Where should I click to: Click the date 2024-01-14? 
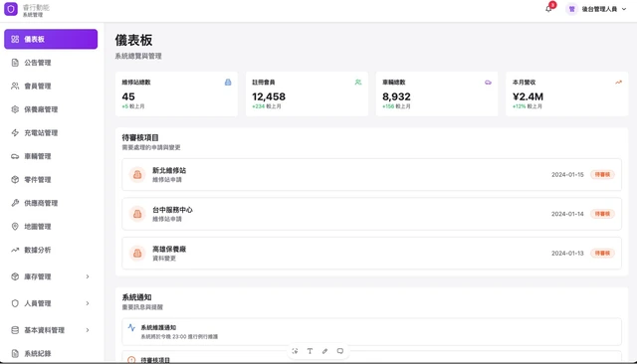click(x=567, y=214)
